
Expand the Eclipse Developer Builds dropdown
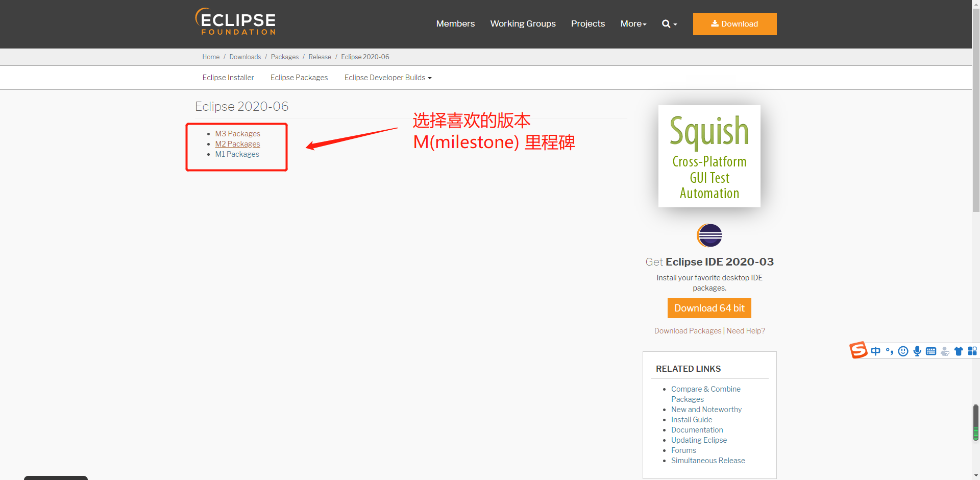(x=387, y=77)
